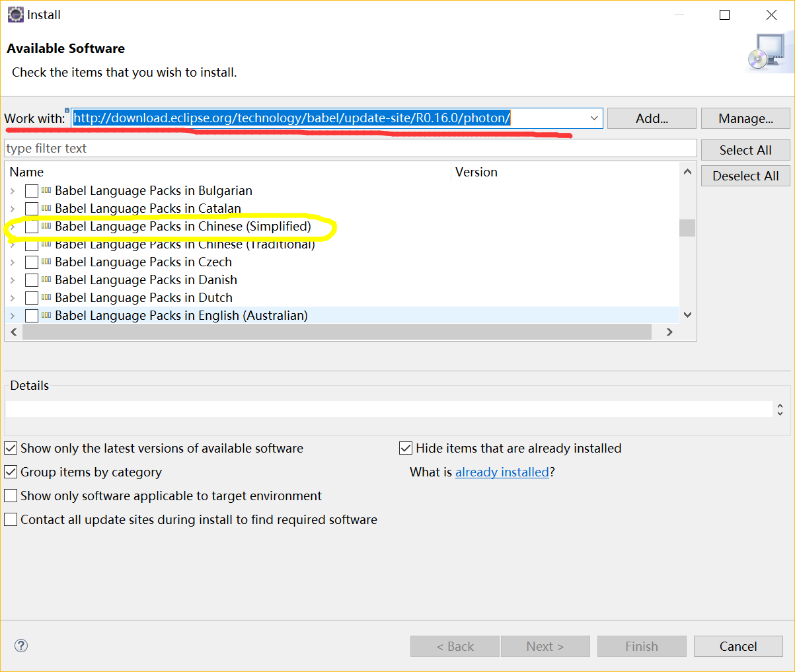Screen dimensions: 795x672
Task: Click category icon beside Danish packs
Action: coord(46,280)
